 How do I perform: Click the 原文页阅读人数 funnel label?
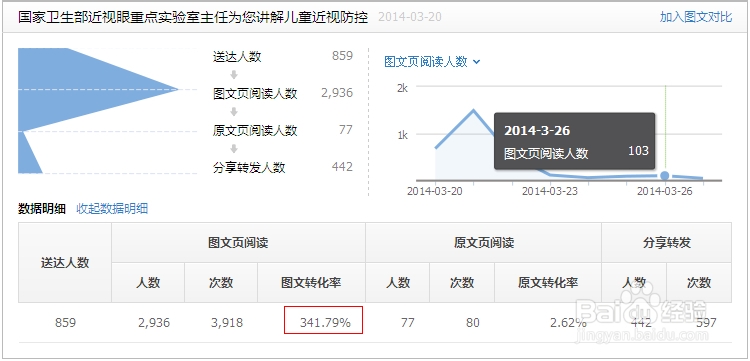click(x=255, y=130)
